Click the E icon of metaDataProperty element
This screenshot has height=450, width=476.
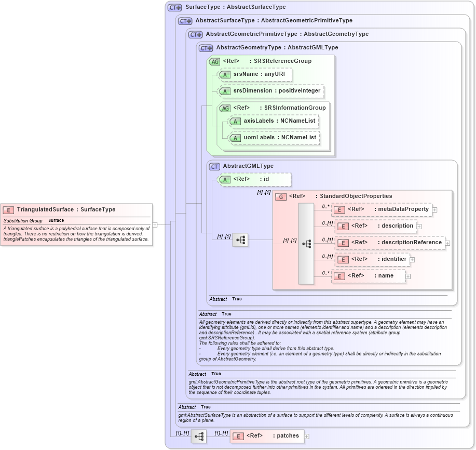pos(339,209)
